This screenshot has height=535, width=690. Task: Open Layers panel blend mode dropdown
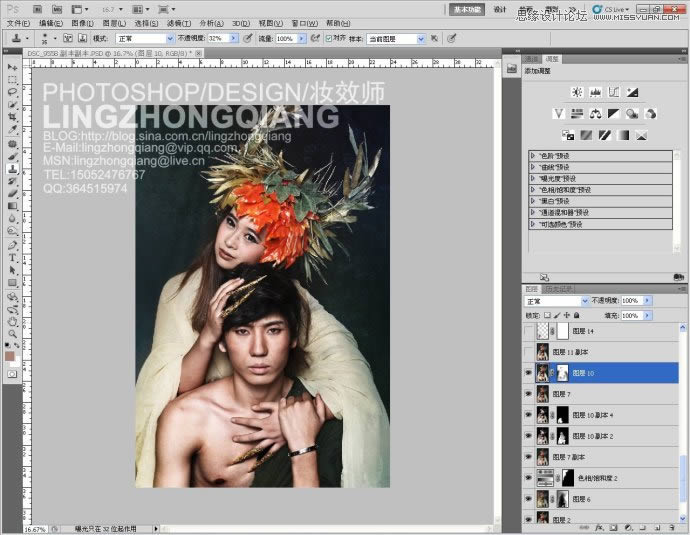coord(556,301)
